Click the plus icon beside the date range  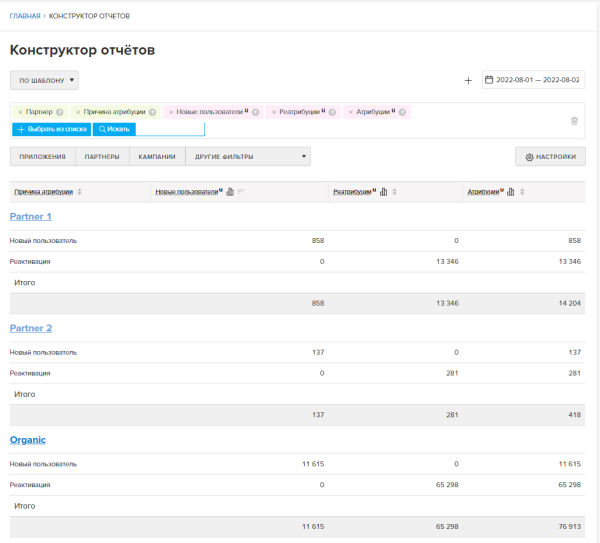pos(468,80)
